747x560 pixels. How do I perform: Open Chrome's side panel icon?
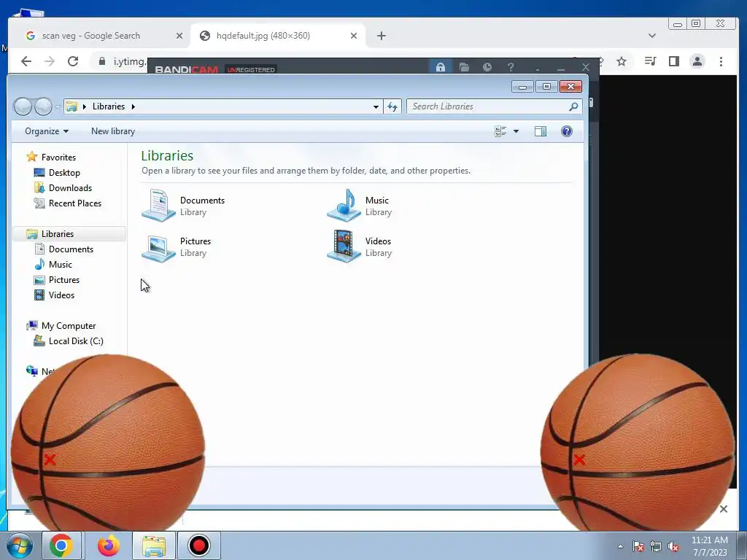click(x=673, y=61)
